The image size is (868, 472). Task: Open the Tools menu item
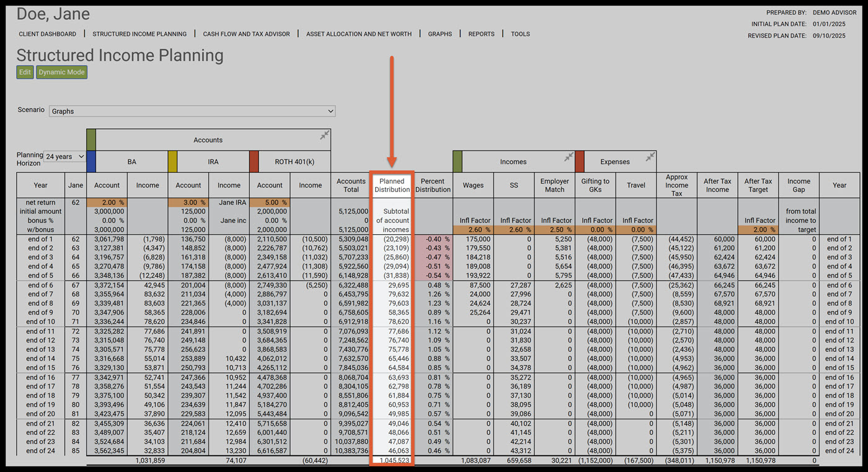[x=520, y=34]
